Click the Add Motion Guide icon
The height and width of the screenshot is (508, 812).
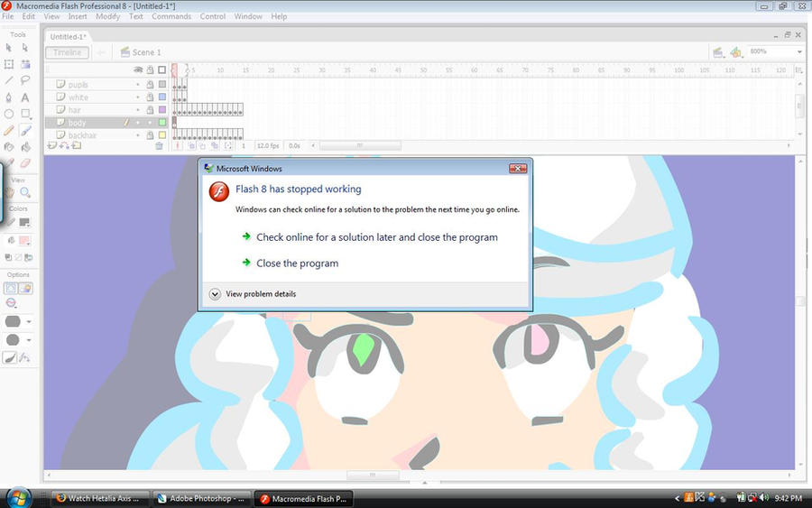tap(64, 145)
